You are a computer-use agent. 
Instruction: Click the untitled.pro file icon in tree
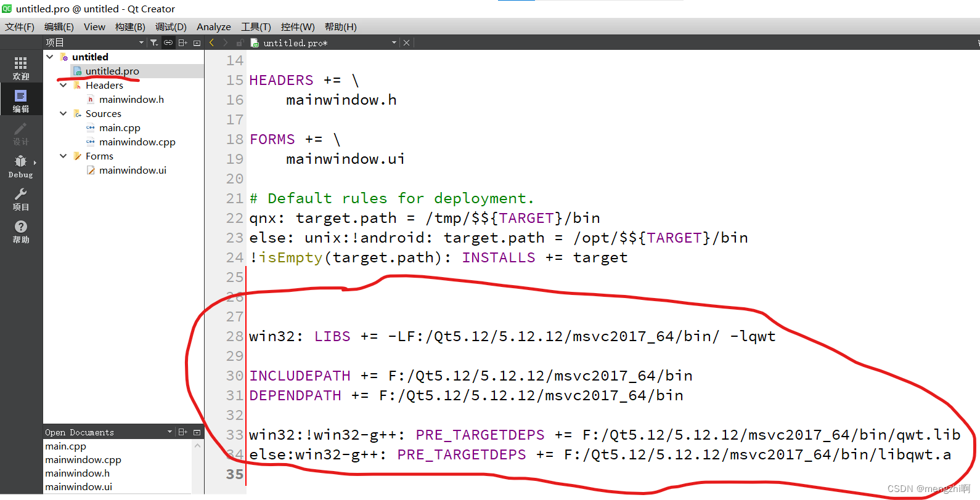point(78,71)
